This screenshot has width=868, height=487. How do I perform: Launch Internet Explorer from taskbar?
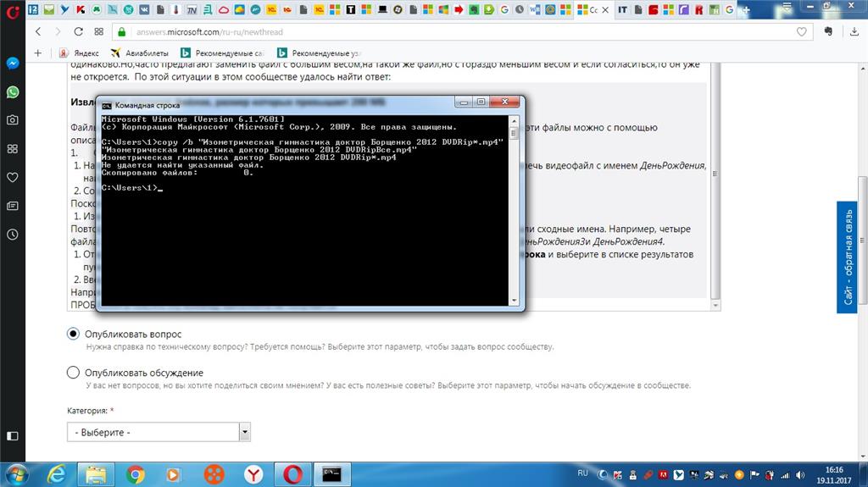pyautogui.click(x=56, y=474)
